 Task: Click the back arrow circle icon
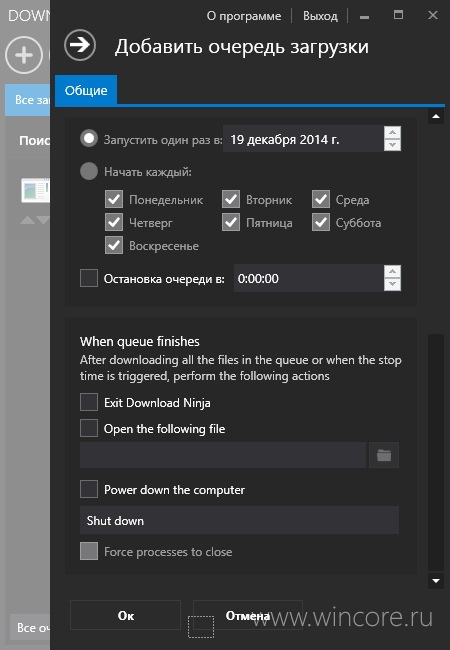click(80, 45)
